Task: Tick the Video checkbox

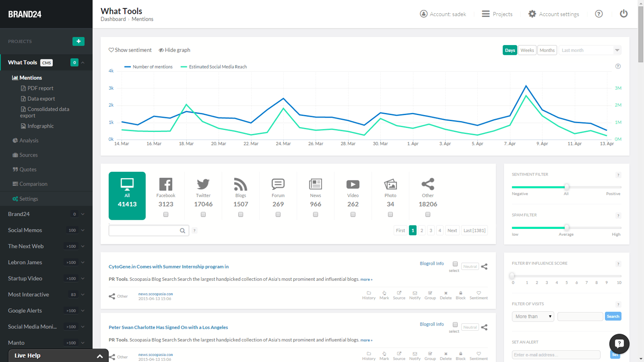Action: pyautogui.click(x=353, y=214)
